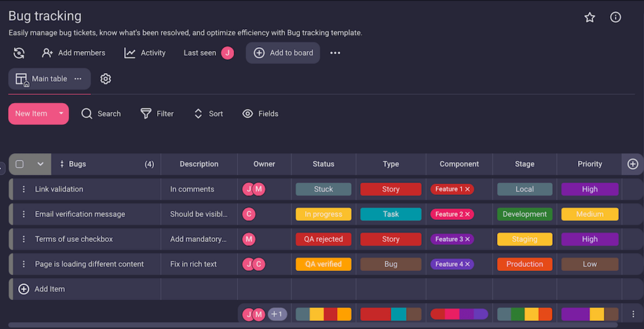Click Add Item row
The height and width of the screenshot is (329, 644).
(49, 289)
